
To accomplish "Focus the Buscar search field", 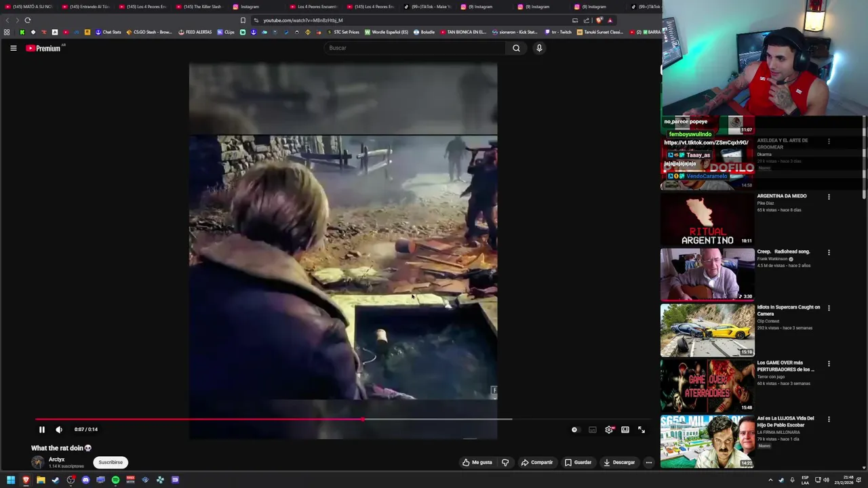I will [415, 48].
